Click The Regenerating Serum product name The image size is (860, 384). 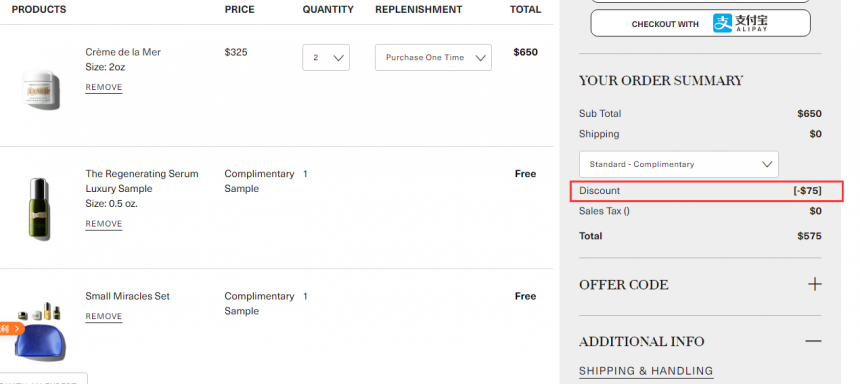tap(142, 174)
